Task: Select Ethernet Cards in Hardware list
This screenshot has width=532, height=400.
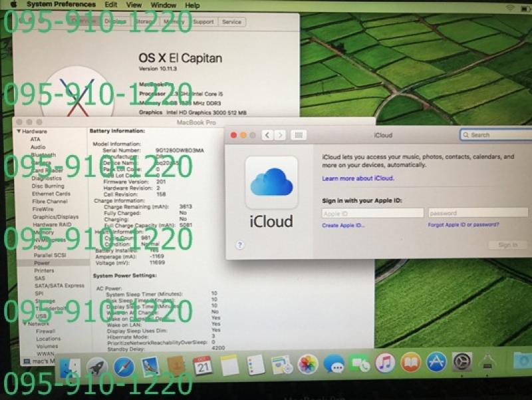Action: click(51, 194)
